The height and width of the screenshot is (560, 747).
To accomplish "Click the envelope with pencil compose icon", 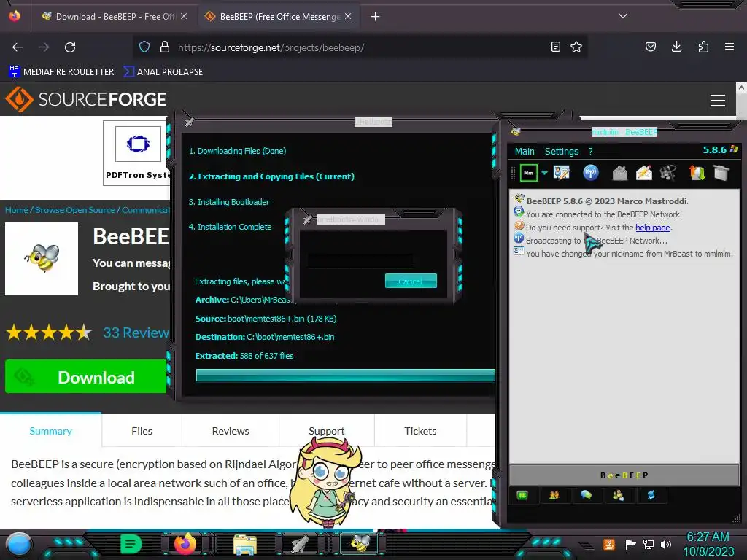I will tap(643, 172).
